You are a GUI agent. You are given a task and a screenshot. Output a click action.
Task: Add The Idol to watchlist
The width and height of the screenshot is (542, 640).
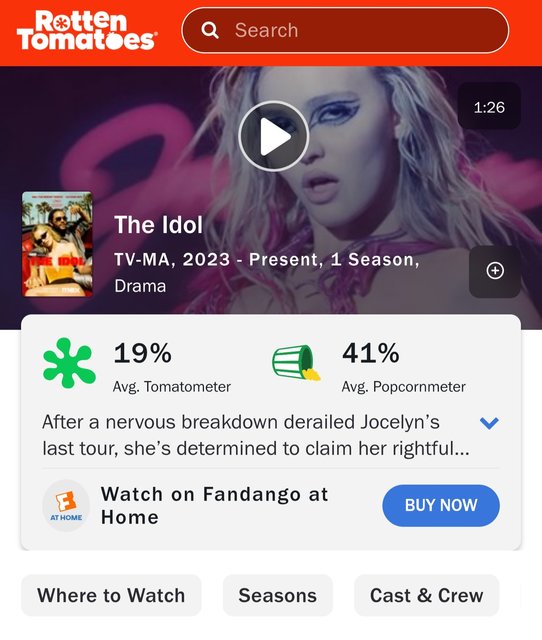coord(495,271)
